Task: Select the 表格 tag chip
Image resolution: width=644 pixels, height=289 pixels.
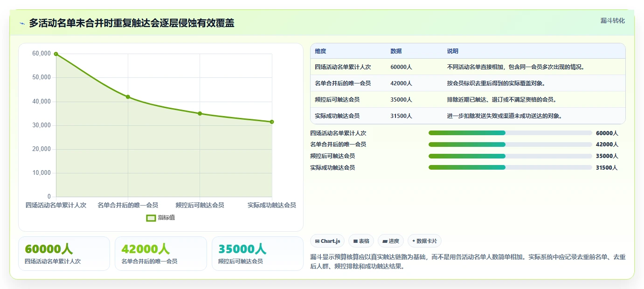Action: click(361, 241)
